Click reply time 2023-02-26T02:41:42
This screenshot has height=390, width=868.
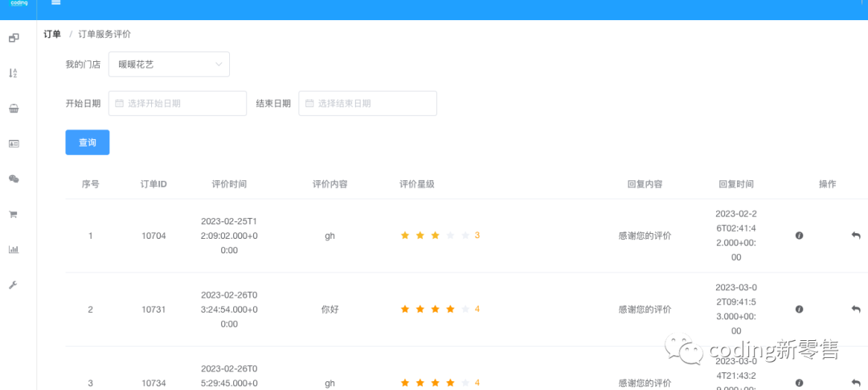(736, 236)
